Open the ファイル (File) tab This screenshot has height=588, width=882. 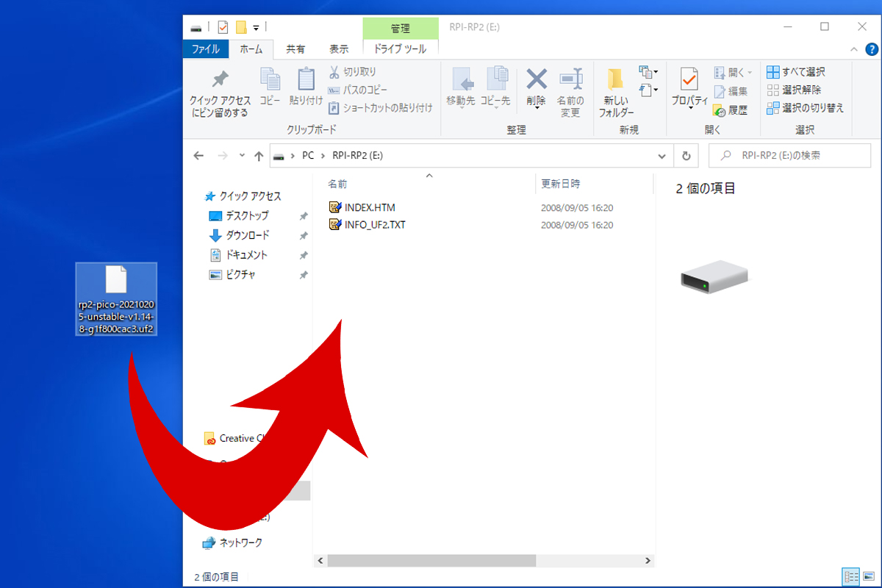[x=205, y=49]
